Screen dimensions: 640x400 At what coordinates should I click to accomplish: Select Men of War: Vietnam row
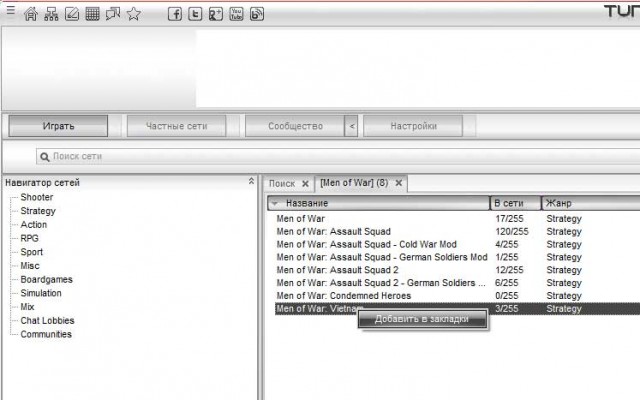(457, 309)
